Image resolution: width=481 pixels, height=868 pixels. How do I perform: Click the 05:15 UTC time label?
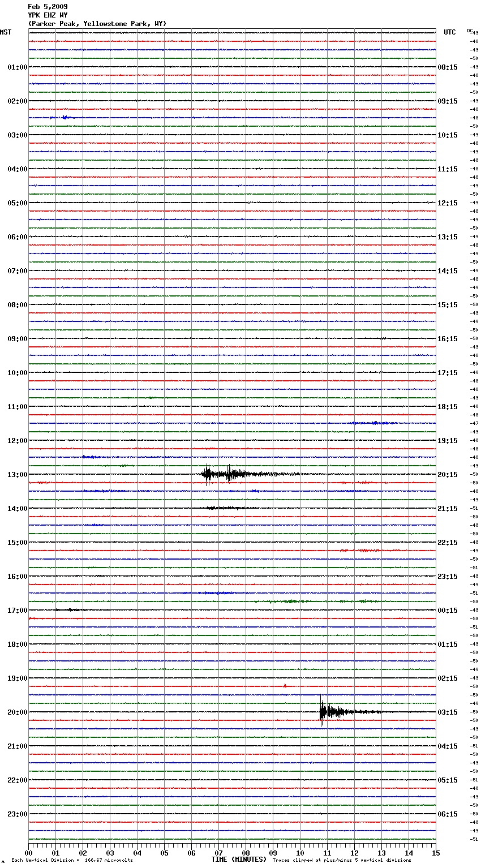[x=448, y=780]
